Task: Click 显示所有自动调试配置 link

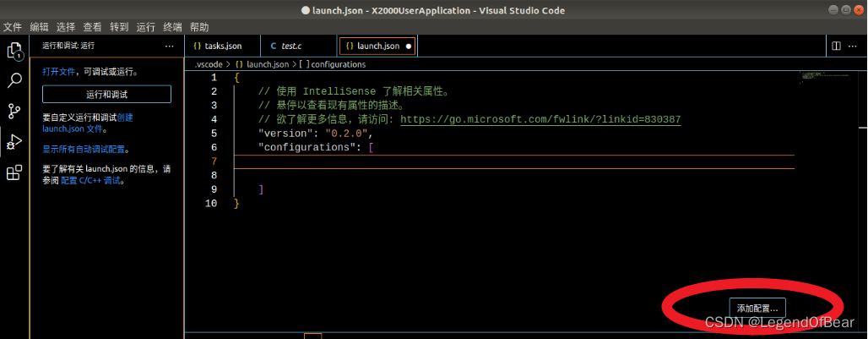Action: (x=85, y=150)
